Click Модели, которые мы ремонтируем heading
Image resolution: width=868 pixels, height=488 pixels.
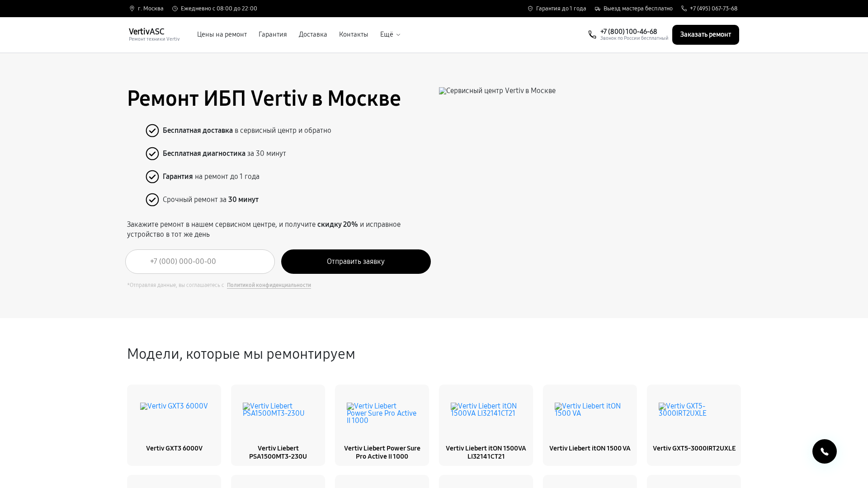pyautogui.click(x=241, y=354)
